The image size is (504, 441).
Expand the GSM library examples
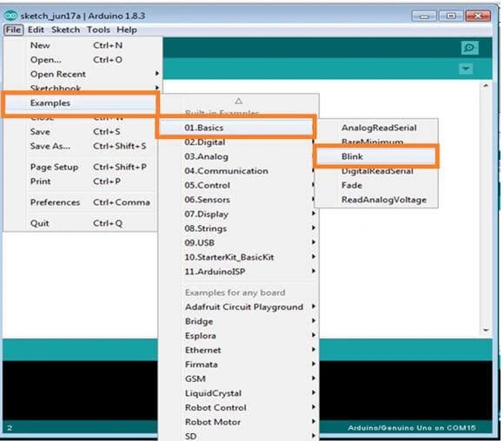point(238,379)
